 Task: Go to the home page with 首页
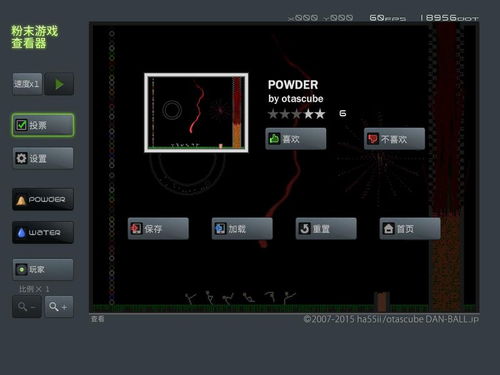click(410, 229)
